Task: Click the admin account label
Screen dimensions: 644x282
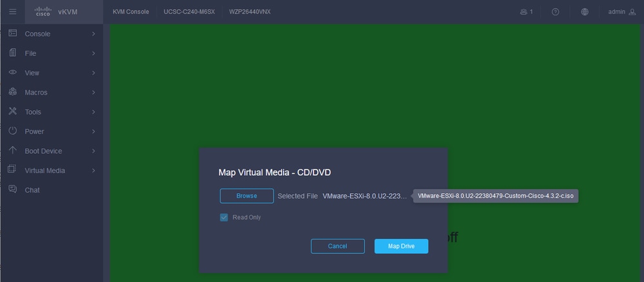Action: (616, 12)
